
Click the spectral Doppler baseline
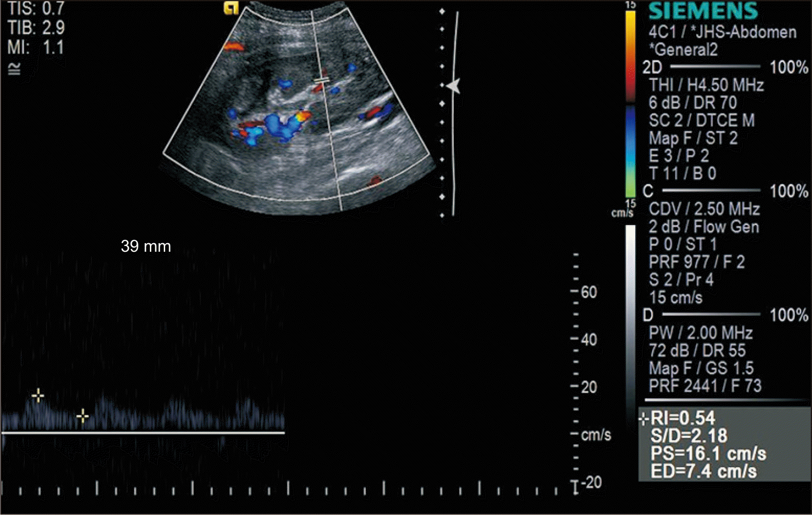pos(143,433)
